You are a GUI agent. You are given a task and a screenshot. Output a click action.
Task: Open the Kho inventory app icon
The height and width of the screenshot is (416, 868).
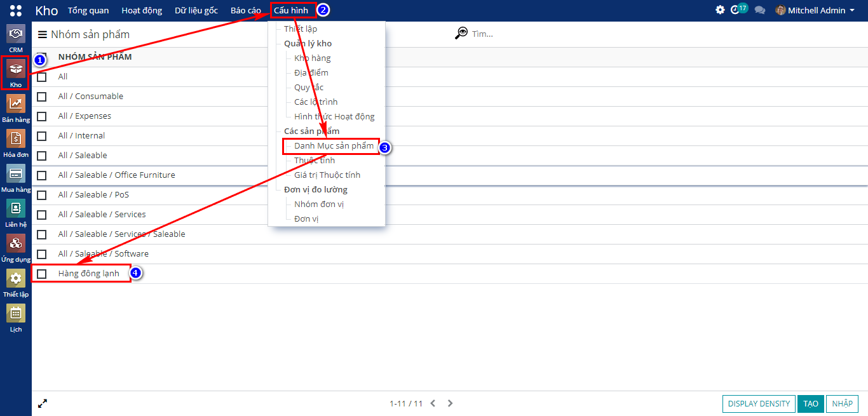16,73
